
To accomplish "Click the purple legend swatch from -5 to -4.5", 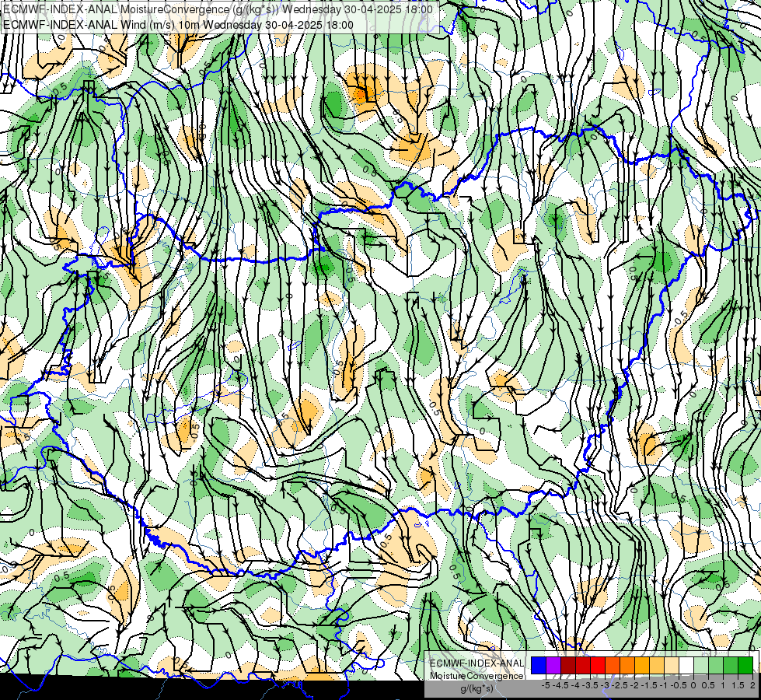I will pyautogui.click(x=553, y=666).
